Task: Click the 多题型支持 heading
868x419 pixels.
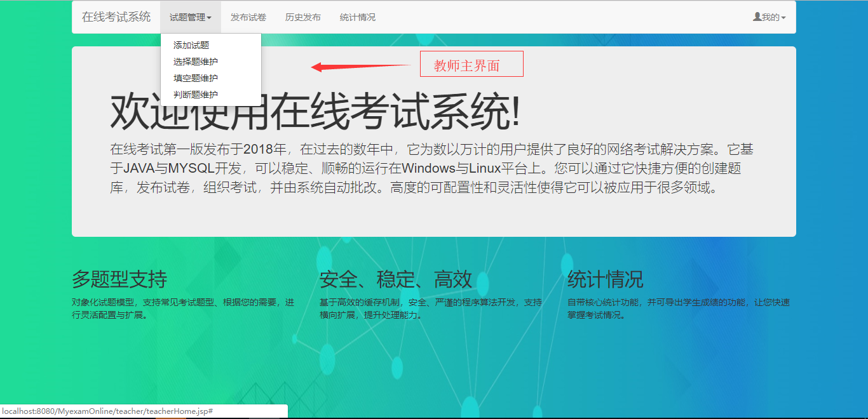Action: 119,279
